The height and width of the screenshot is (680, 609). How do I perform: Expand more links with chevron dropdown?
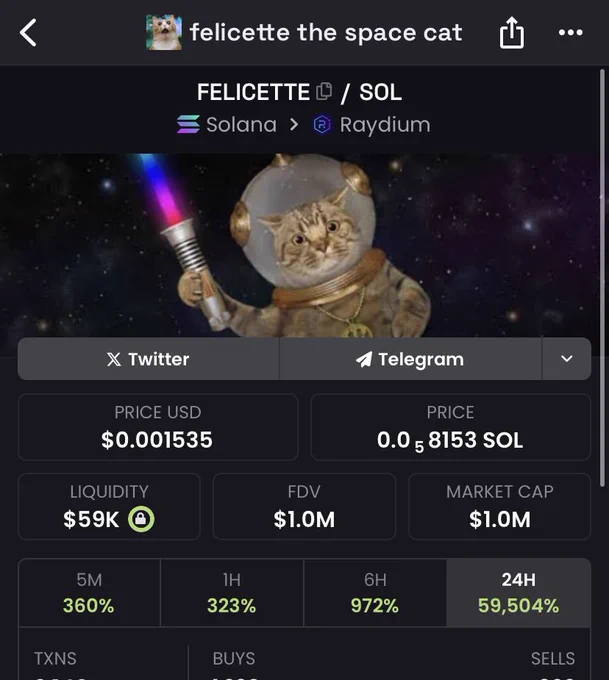(x=566, y=359)
